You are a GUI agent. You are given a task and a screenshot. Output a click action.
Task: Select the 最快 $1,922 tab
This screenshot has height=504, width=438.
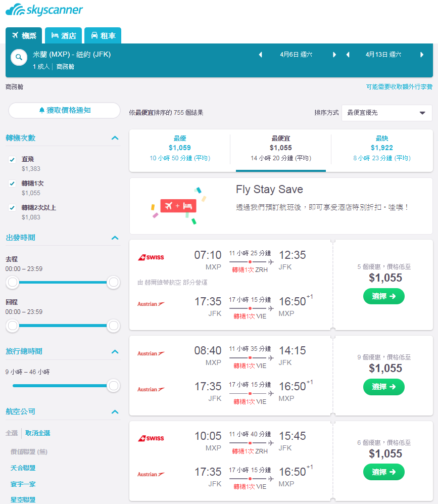click(x=382, y=148)
